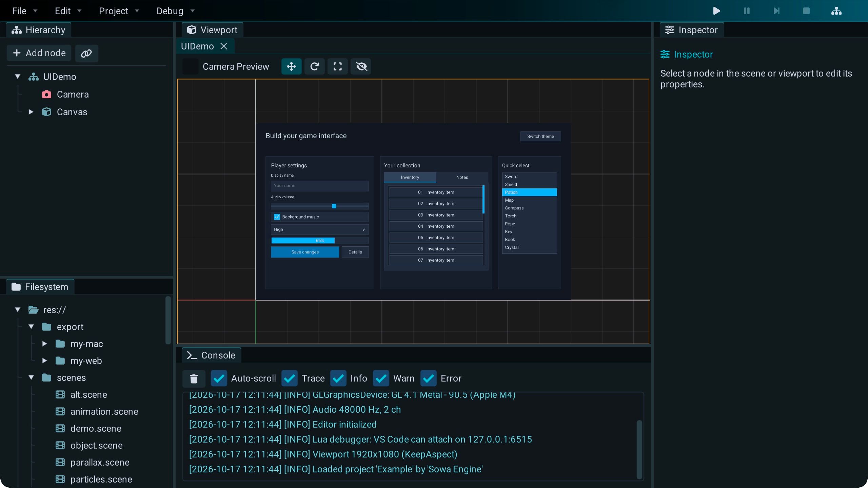Select Compass in Quick select list
This screenshot has width=868, height=488.
tap(529, 208)
